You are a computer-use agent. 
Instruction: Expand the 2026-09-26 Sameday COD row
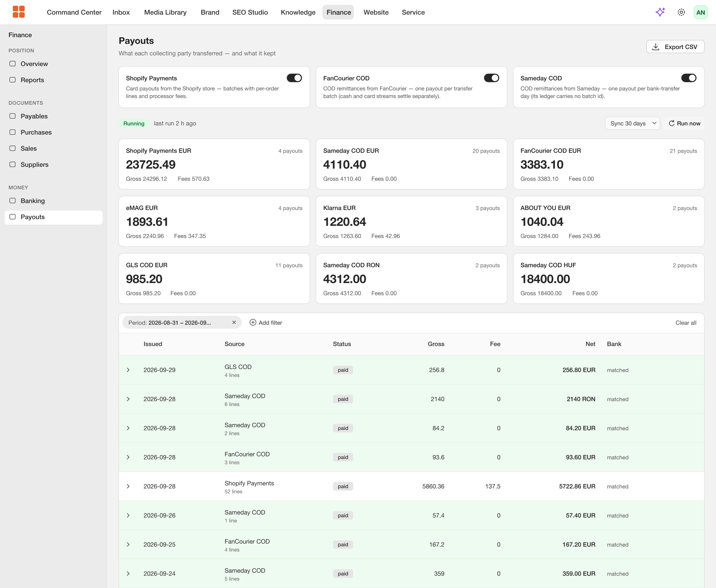pyautogui.click(x=128, y=516)
